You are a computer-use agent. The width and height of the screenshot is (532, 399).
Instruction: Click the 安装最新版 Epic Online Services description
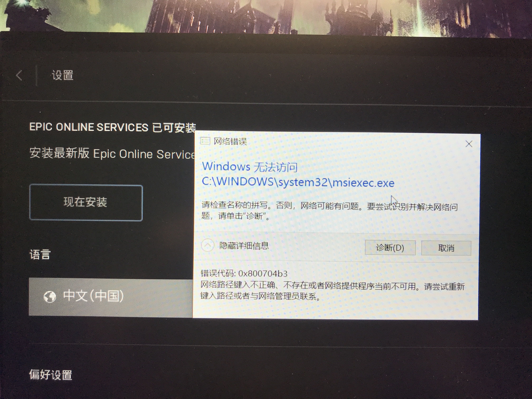pyautogui.click(x=112, y=154)
